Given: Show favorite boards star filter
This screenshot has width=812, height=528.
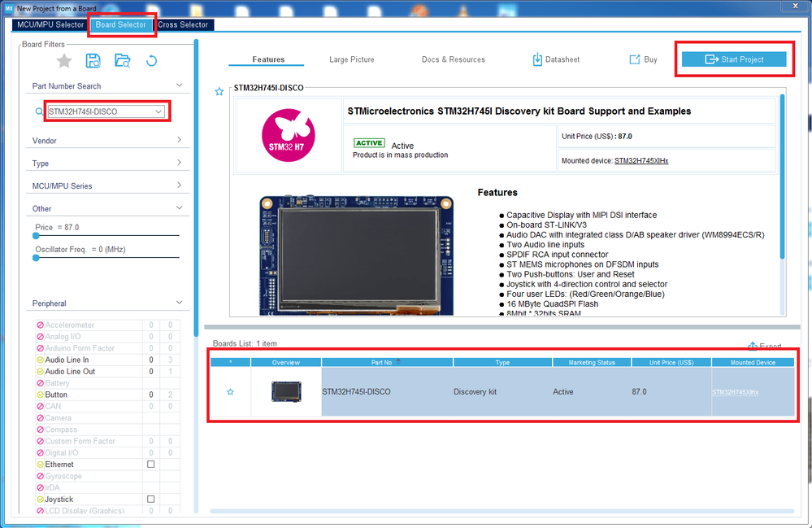Looking at the screenshot, I should (64, 61).
